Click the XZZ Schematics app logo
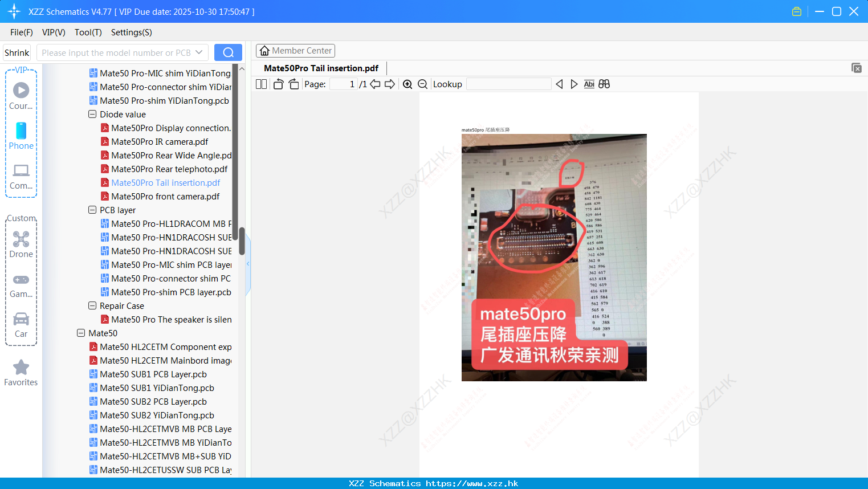Screen dimensions: 868x489 pyautogui.click(x=14, y=11)
